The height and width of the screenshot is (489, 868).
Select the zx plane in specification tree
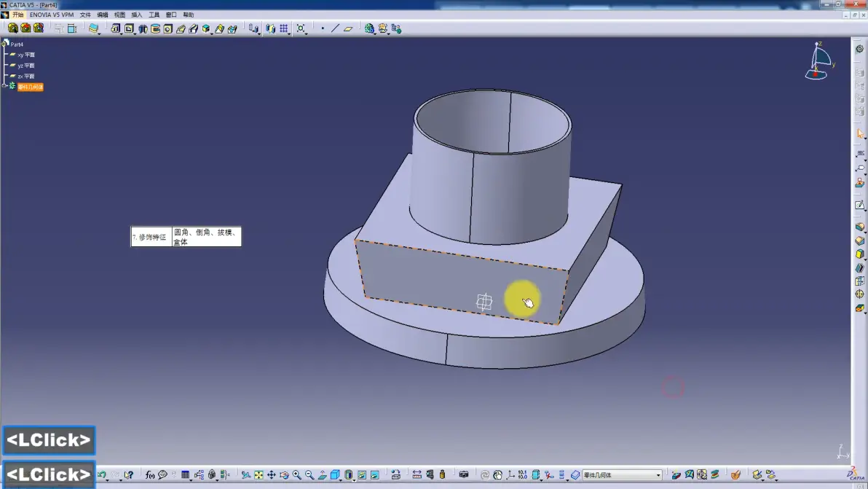(x=26, y=77)
